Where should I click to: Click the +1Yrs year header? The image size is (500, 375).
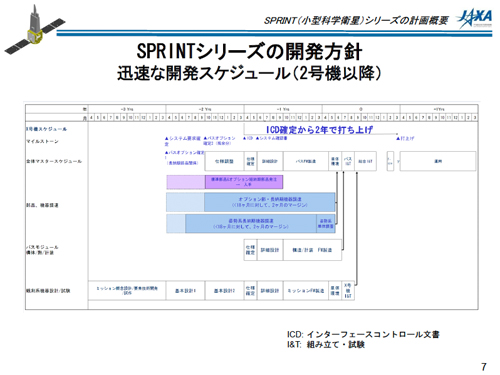click(439, 109)
